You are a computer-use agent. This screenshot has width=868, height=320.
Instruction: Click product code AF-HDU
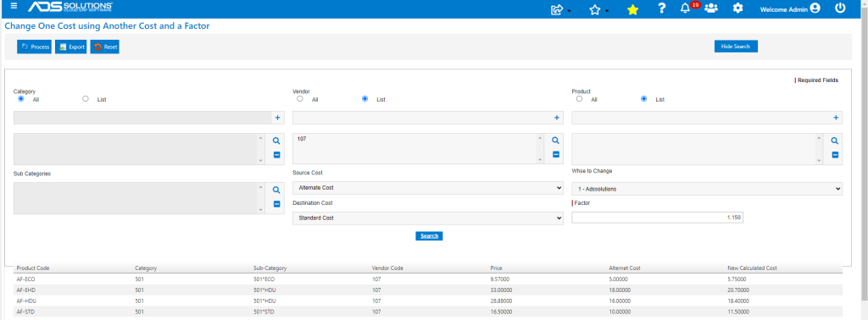[x=26, y=301]
